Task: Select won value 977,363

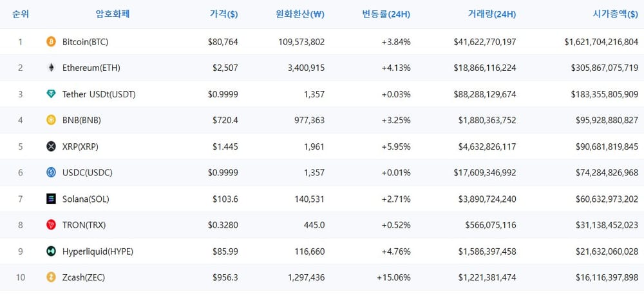Action: coord(309,120)
